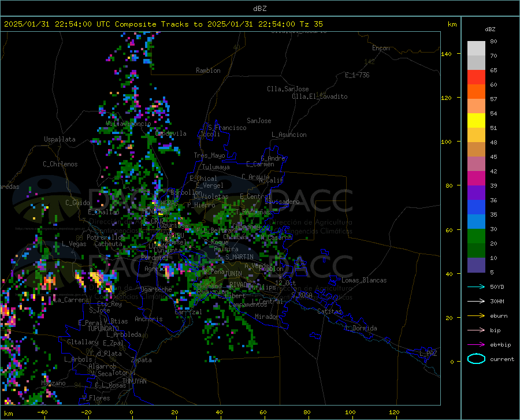Click the 'km' unit label above vertical axis
Viewport: 520px width, 420px height.
452,24
